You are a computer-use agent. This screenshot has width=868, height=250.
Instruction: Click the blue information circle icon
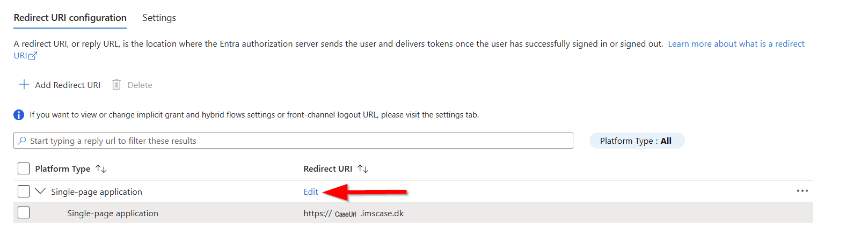pos(19,115)
